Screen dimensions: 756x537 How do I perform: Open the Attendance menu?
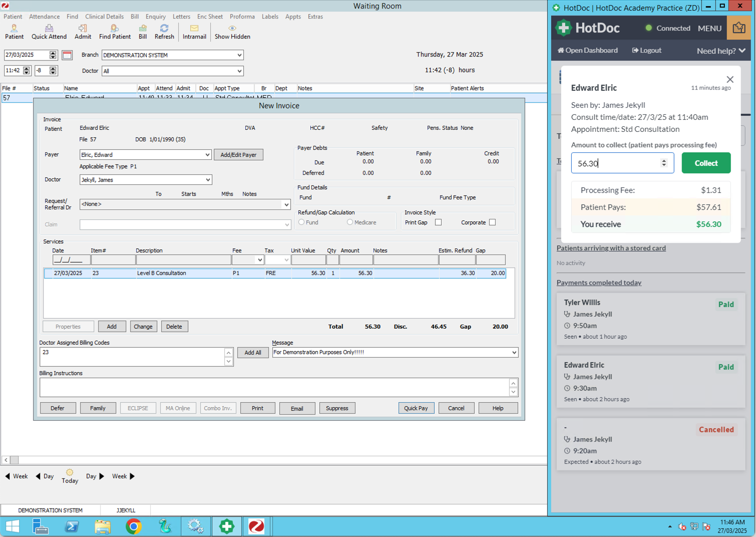[44, 16]
